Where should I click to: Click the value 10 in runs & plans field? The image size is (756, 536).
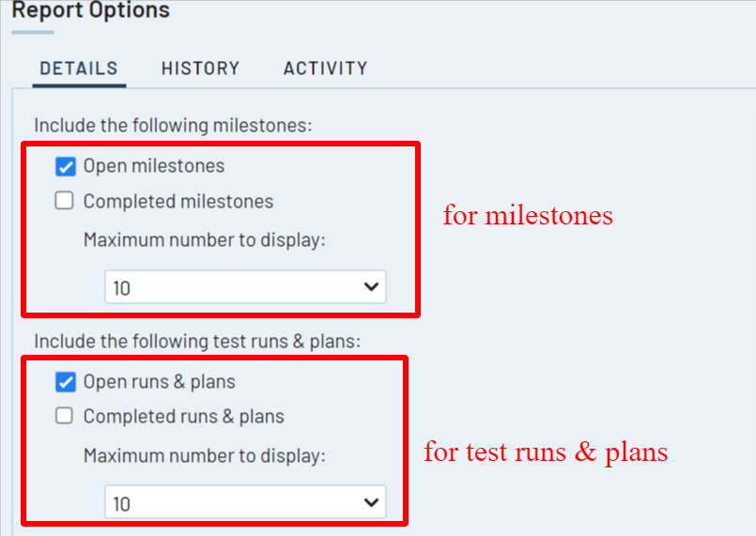pos(122,504)
